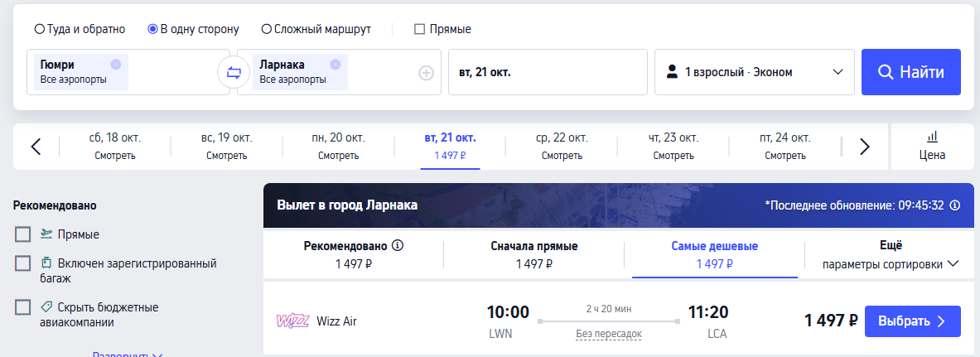Click info icon beside Последнее обновление time
The width and height of the screenshot is (980, 357).
point(954,205)
